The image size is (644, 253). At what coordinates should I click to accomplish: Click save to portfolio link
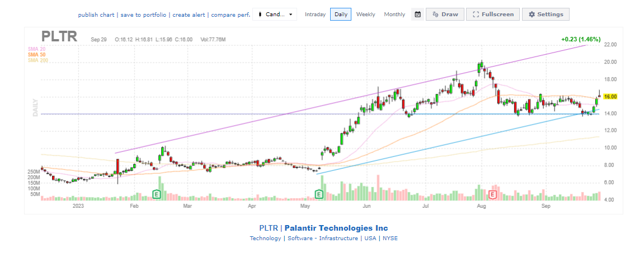143,15
